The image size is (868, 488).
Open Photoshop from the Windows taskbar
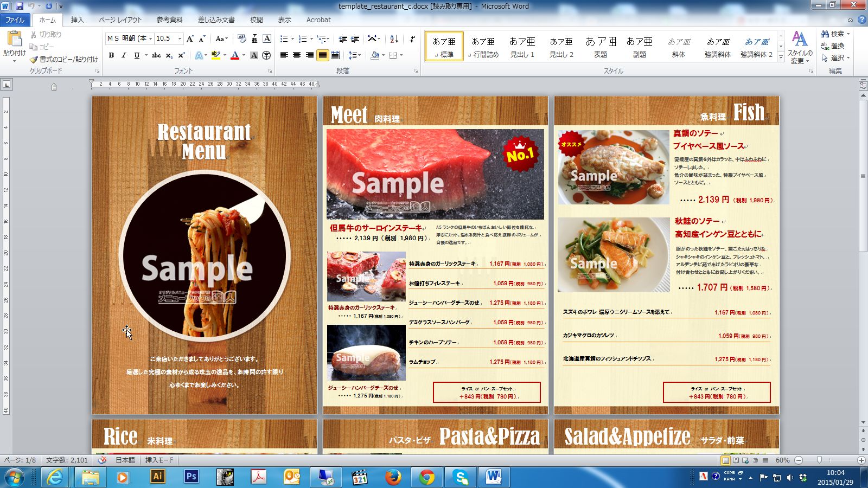pyautogui.click(x=191, y=477)
